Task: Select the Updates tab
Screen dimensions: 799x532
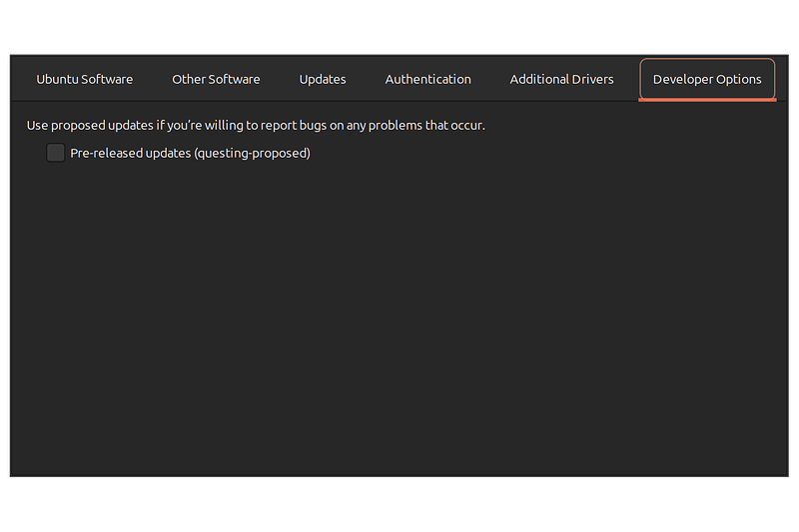Action: coord(323,80)
